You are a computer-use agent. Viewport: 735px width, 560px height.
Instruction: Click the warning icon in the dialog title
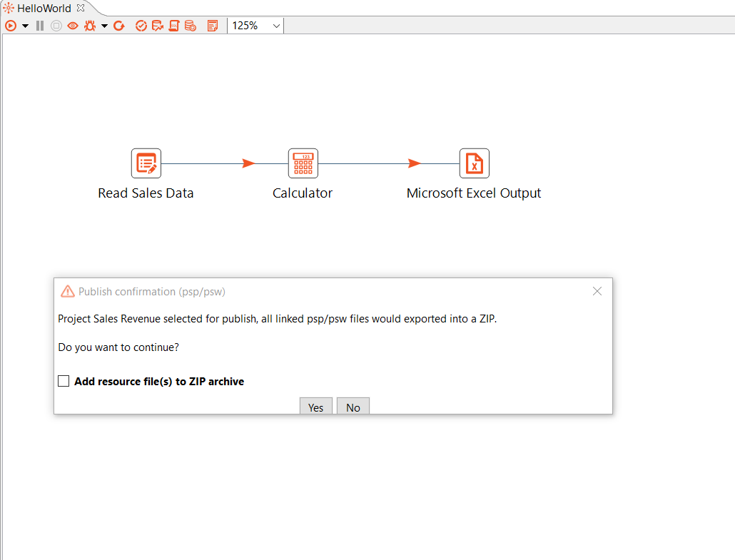click(68, 292)
